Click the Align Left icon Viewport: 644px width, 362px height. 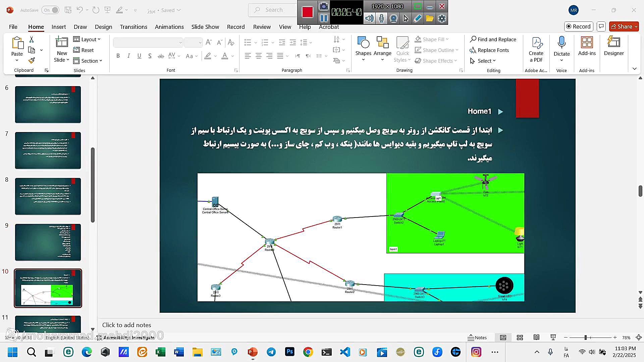tap(248, 56)
